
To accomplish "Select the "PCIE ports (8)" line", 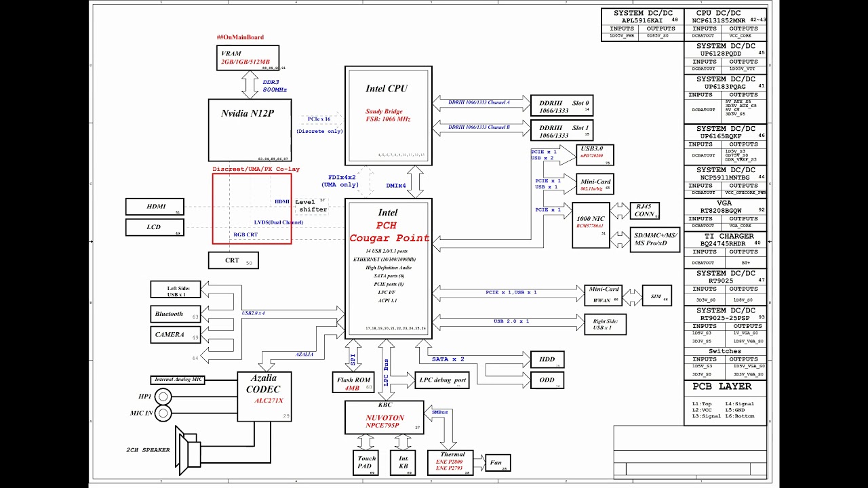I will 389,284.
